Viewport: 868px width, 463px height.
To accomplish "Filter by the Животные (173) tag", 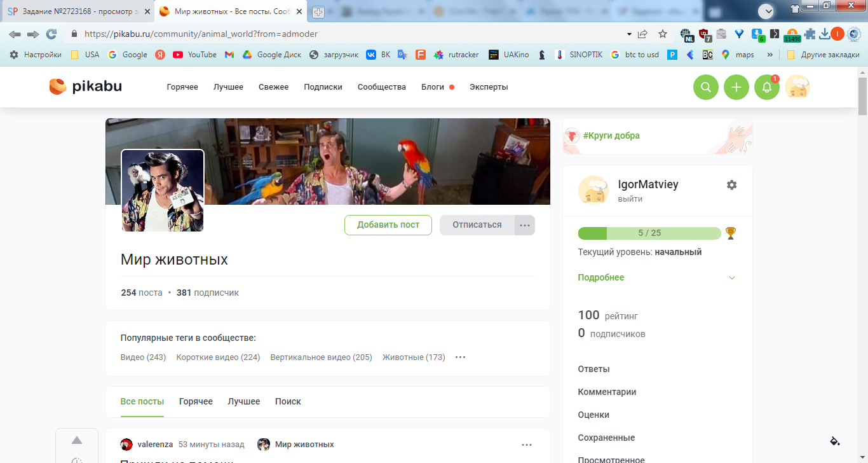I will coord(414,357).
